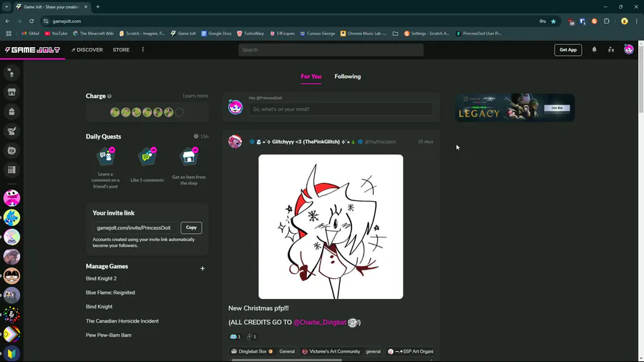Viewport: 644px width, 362px height.
Task: Select the invite link text field
Action: [135, 228]
